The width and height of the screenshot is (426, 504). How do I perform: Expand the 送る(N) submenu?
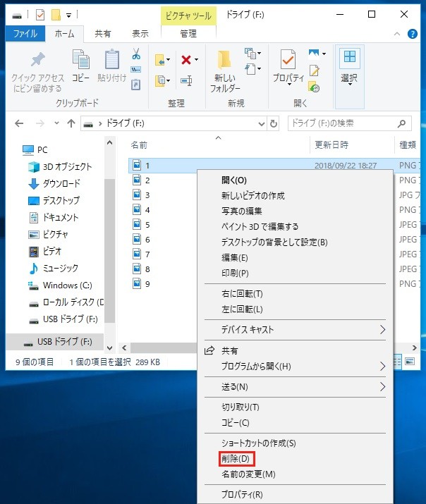click(383, 387)
